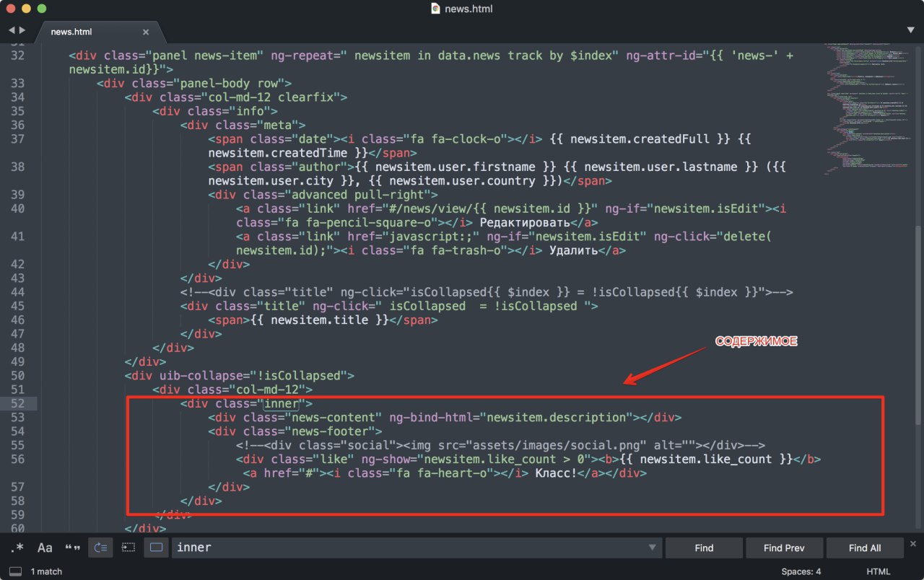Click line number 37 in the gutter
Screen dimensions: 924x580
[x=18, y=139]
